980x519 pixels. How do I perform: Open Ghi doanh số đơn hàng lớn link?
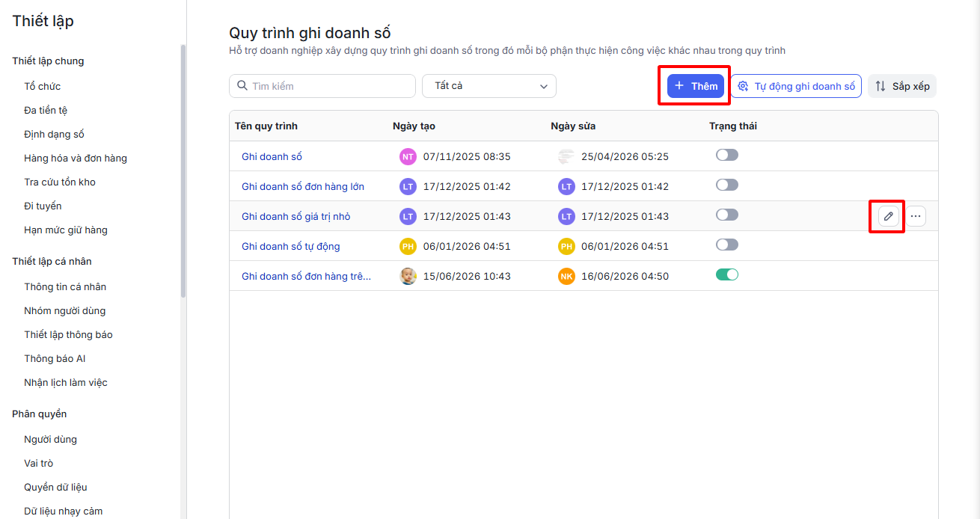[x=303, y=186]
